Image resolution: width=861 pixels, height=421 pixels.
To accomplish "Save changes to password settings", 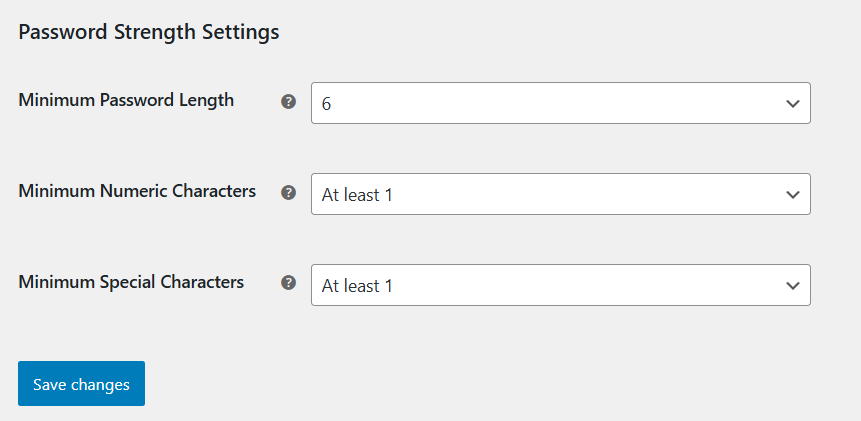I will click(x=81, y=384).
